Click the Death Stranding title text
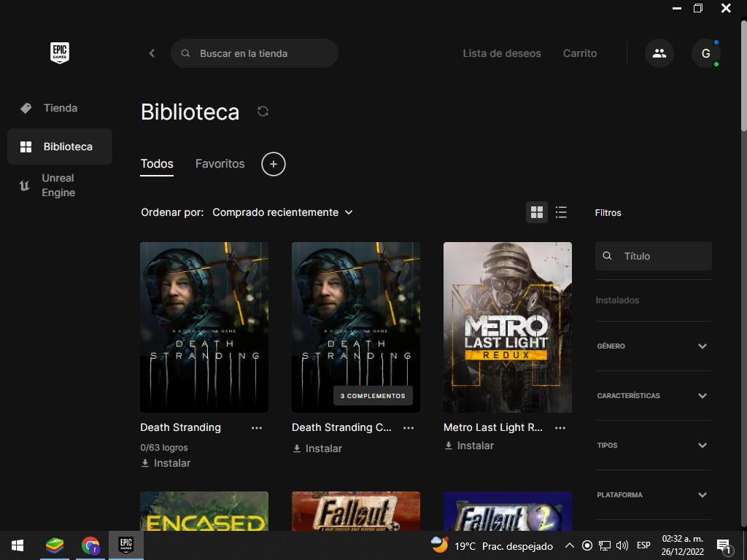This screenshot has width=747, height=560. (181, 427)
